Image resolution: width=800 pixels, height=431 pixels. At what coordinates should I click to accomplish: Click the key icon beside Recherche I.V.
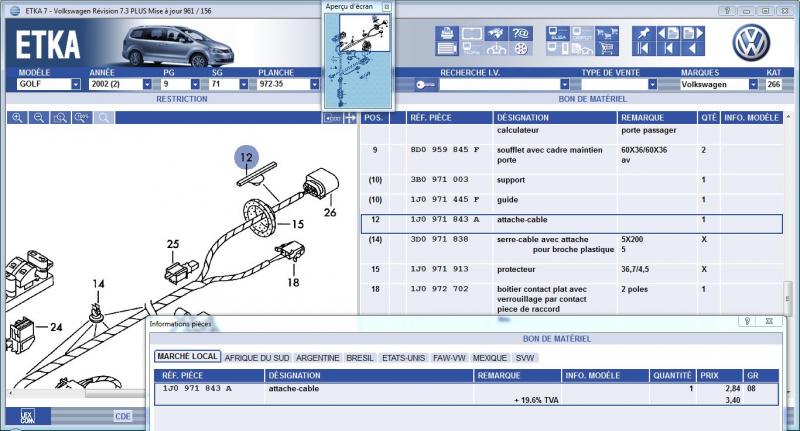426,85
